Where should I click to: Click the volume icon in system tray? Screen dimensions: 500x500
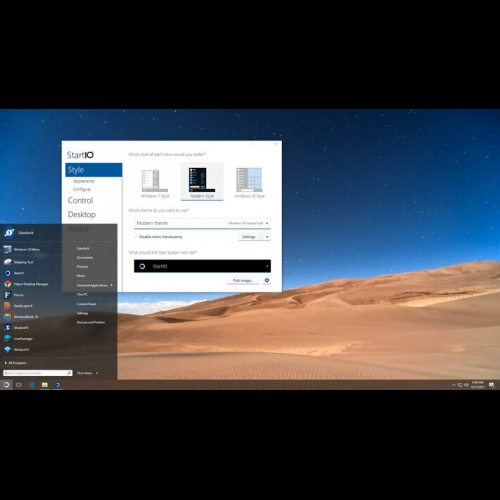(x=466, y=385)
